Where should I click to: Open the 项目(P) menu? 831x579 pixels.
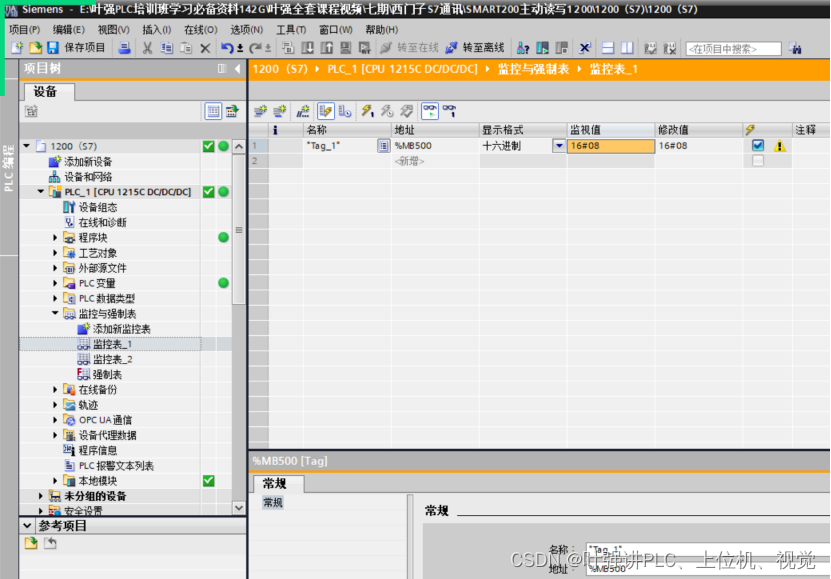click(x=24, y=30)
